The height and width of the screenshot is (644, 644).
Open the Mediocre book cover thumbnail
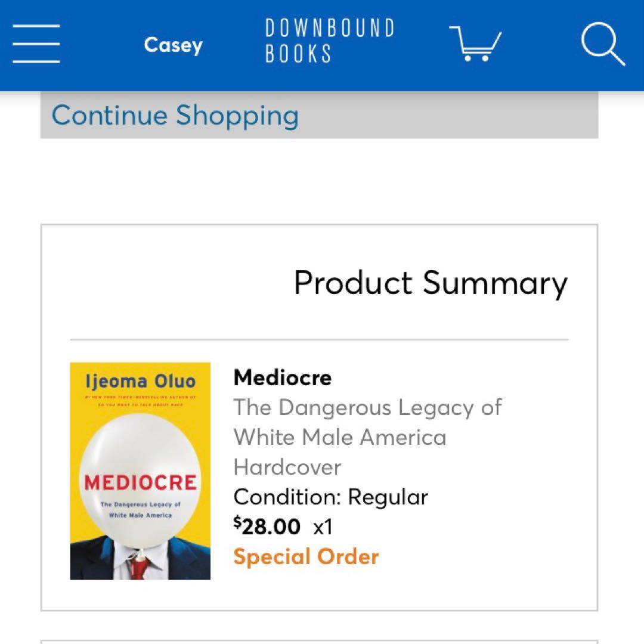(x=140, y=471)
